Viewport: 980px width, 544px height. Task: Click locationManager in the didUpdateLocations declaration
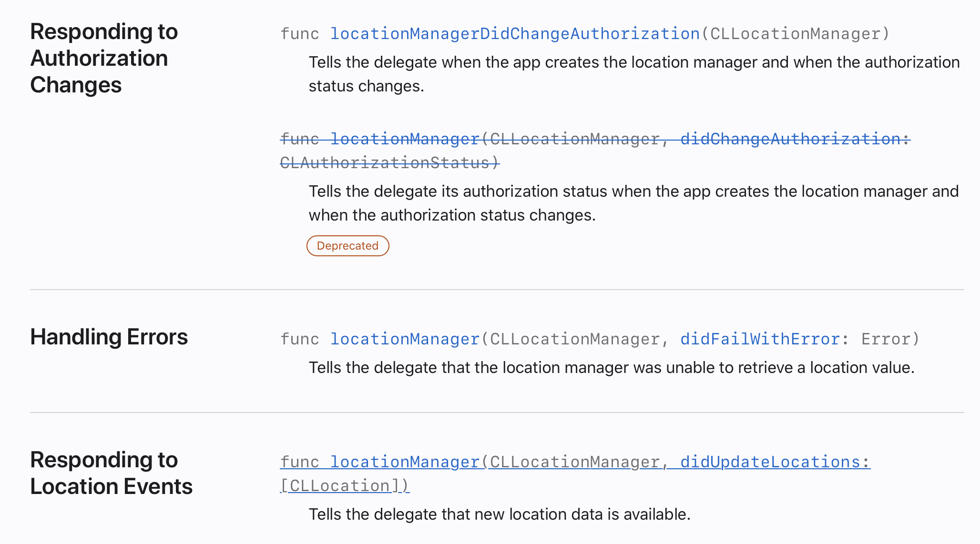[405, 462]
